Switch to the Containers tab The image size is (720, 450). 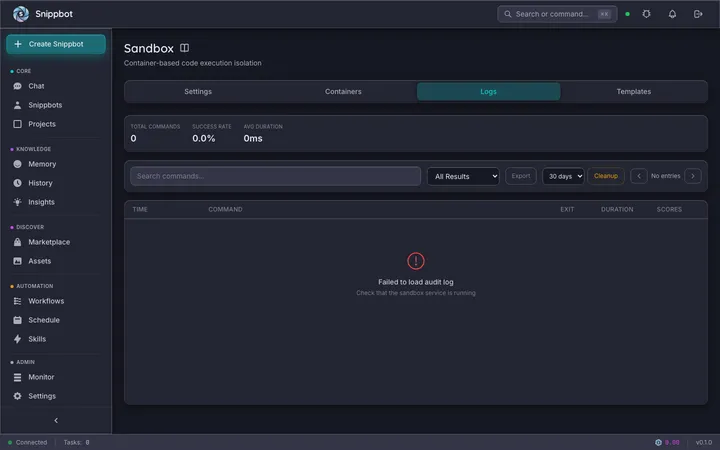click(343, 91)
